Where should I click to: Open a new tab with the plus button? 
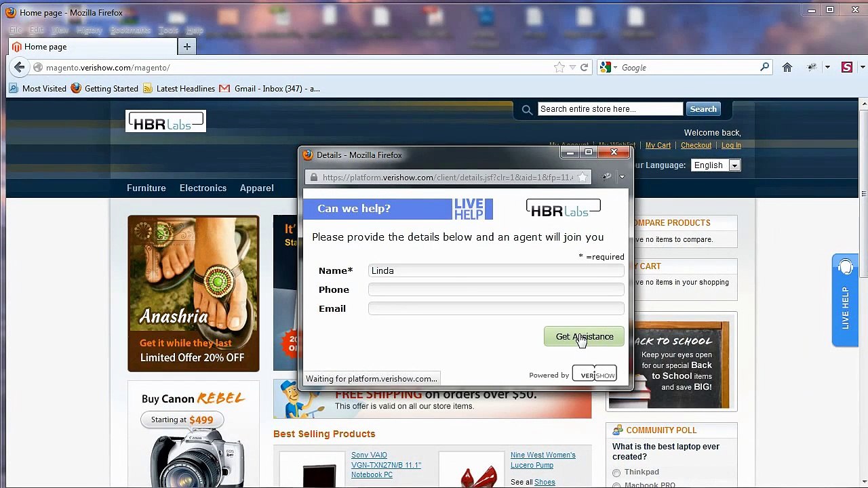pos(186,47)
